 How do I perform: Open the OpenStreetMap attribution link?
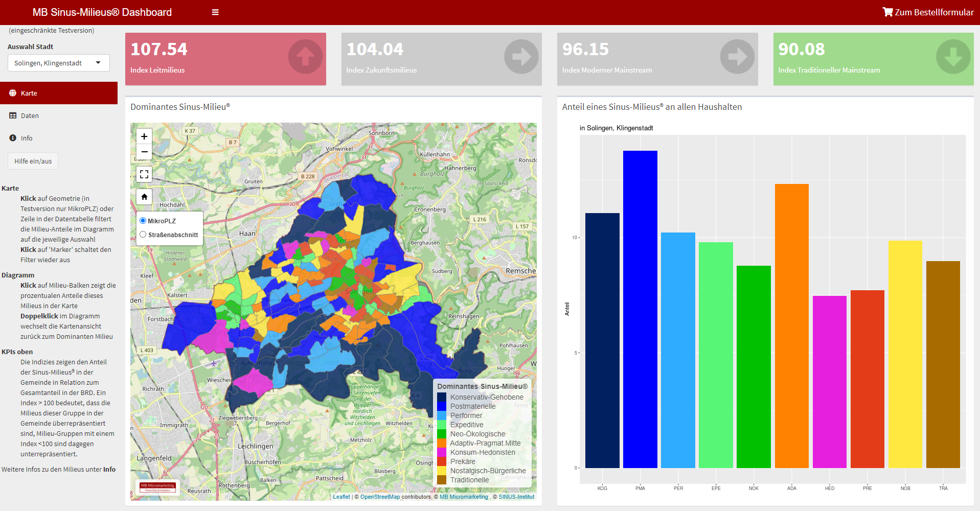click(x=380, y=497)
